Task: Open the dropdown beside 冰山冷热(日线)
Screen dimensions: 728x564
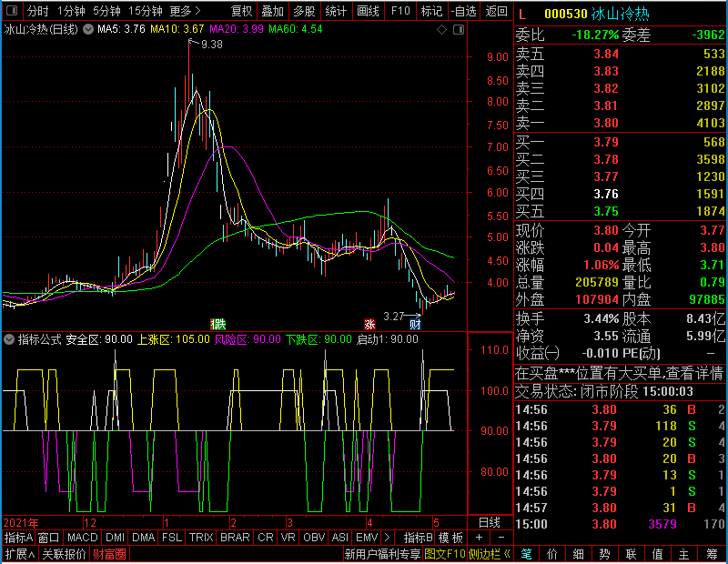Action: click(88, 29)
